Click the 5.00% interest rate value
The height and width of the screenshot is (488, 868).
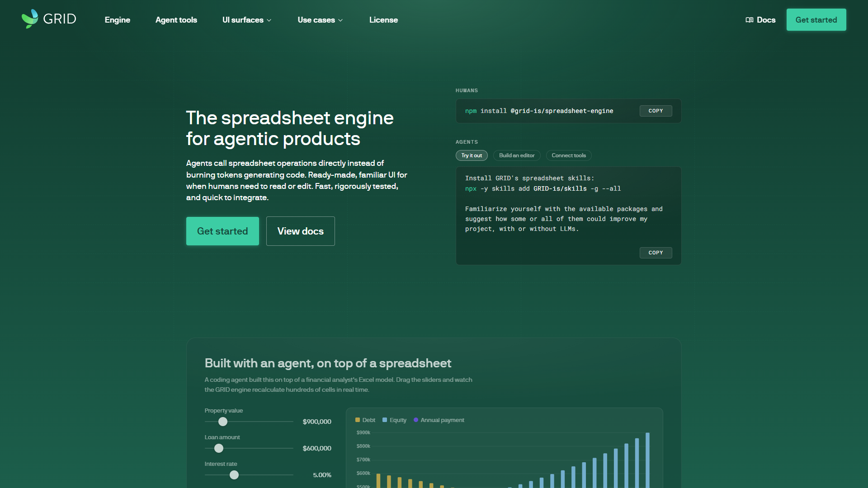tap(322, 475)
